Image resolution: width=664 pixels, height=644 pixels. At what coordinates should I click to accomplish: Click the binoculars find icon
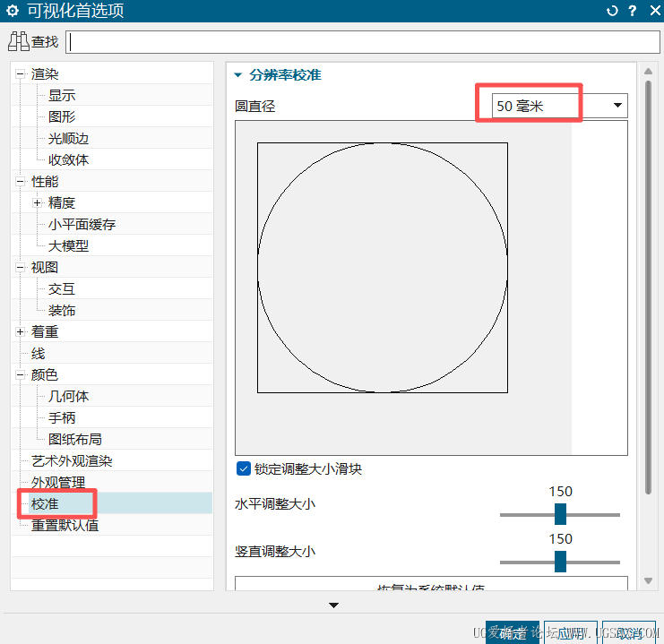point(19,41)
